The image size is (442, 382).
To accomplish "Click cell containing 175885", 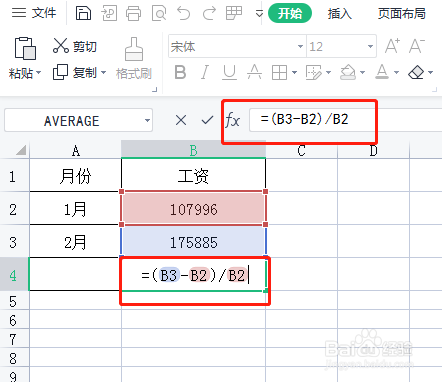I will point(193,242).
